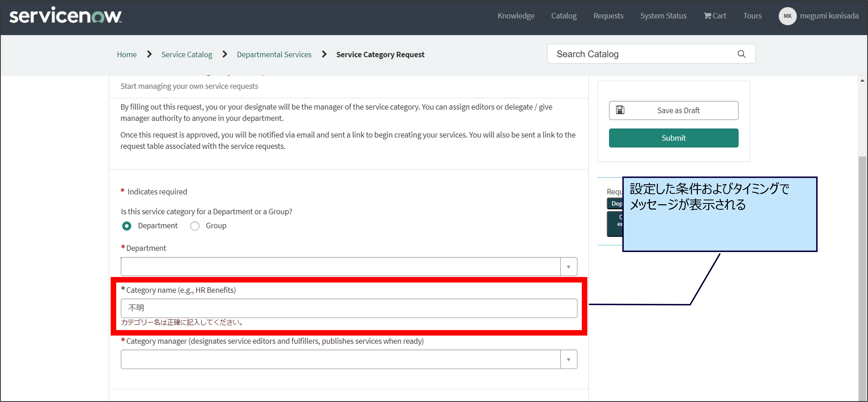The height and width of the screenshot is (402, 868).
Task: Click the chevron after Service Catalog breadcrumb
Action: [x=225, y=54]
